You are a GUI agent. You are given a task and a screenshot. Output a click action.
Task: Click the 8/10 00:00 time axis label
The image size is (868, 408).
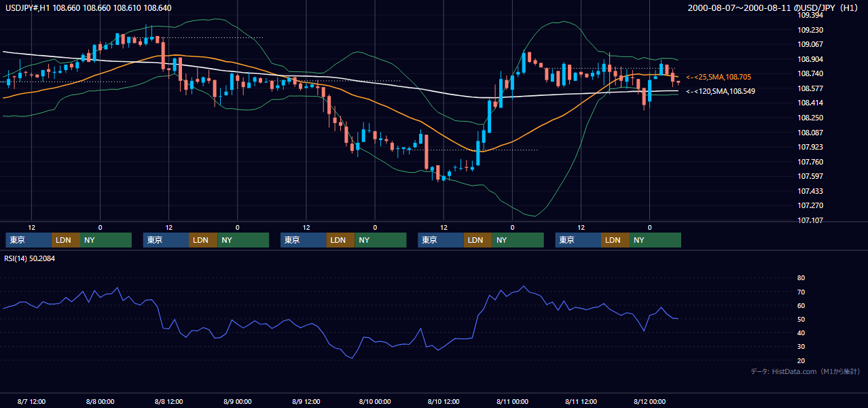point(375,401)
